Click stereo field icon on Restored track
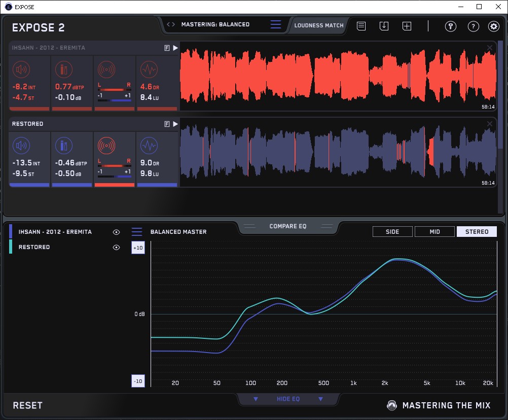This screenshot has width=508, height=420. tap(106, 146)
